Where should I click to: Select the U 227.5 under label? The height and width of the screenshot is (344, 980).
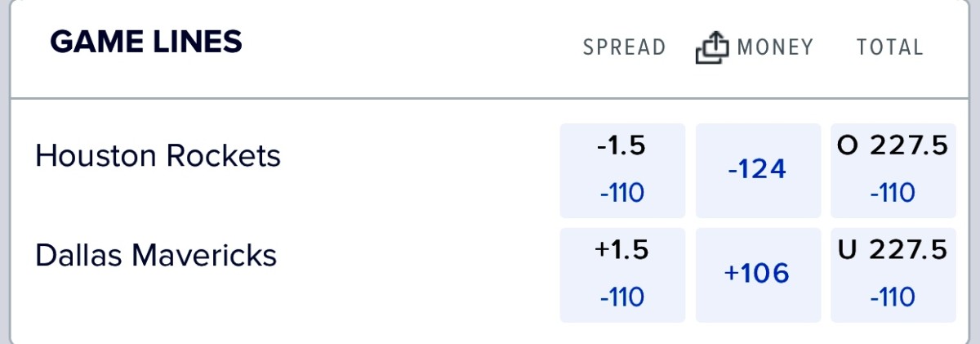[892, 250]
